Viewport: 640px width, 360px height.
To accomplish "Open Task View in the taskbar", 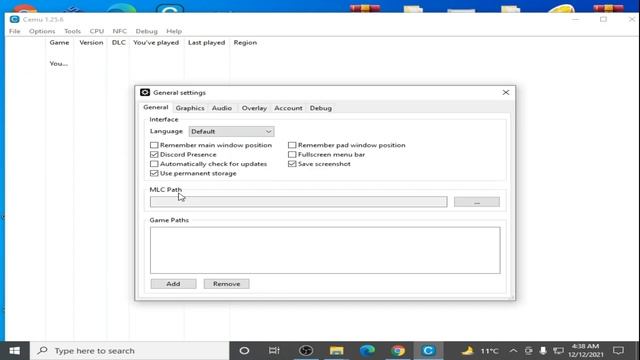I will tap(274, 351).
